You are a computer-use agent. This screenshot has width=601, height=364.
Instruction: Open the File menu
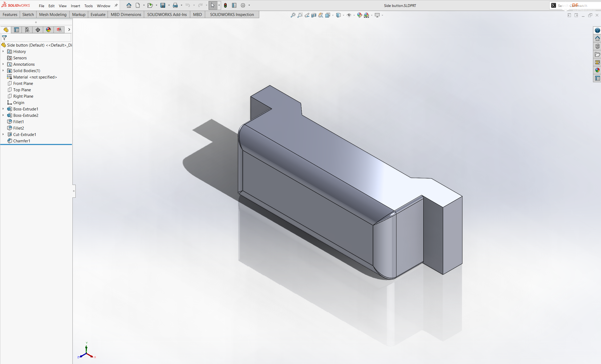pyautogui.click(x=42, y=6)
